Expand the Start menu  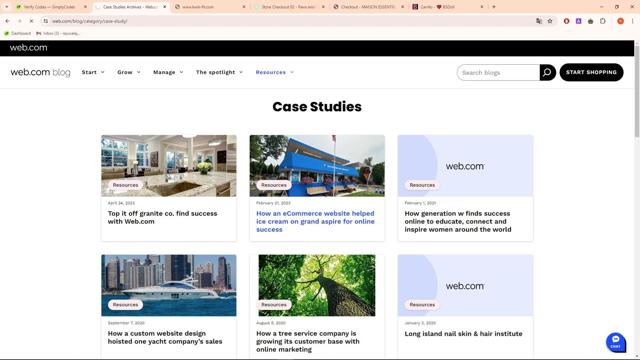[93, 72]
